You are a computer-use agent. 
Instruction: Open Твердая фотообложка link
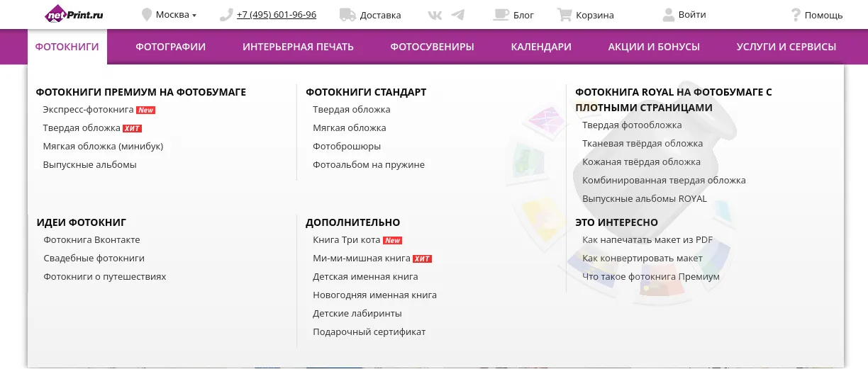tap(632, 125)
